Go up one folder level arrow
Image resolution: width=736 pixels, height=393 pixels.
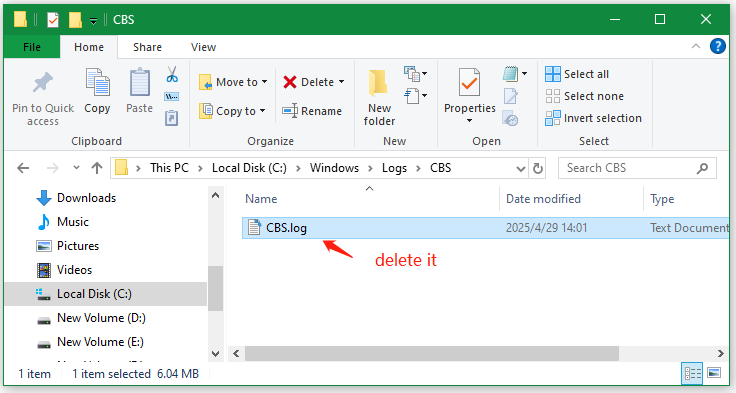point(97,168)
